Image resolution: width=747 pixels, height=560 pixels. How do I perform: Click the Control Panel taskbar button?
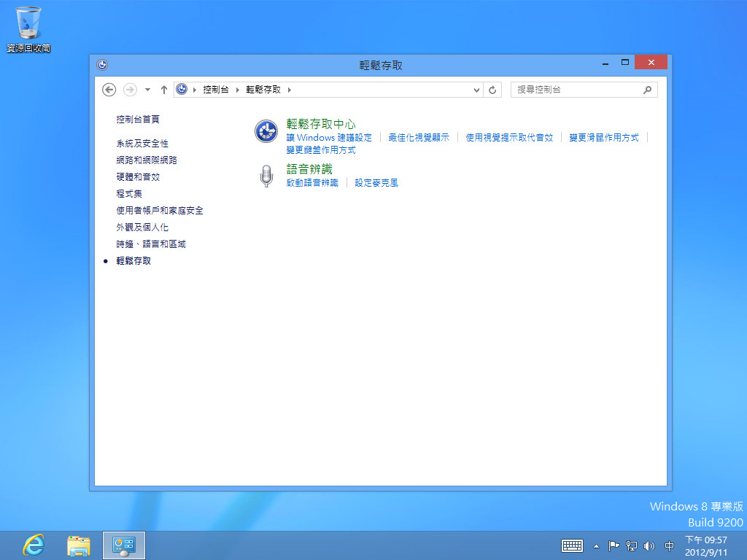pyautogui.click(x=124, y=545)
